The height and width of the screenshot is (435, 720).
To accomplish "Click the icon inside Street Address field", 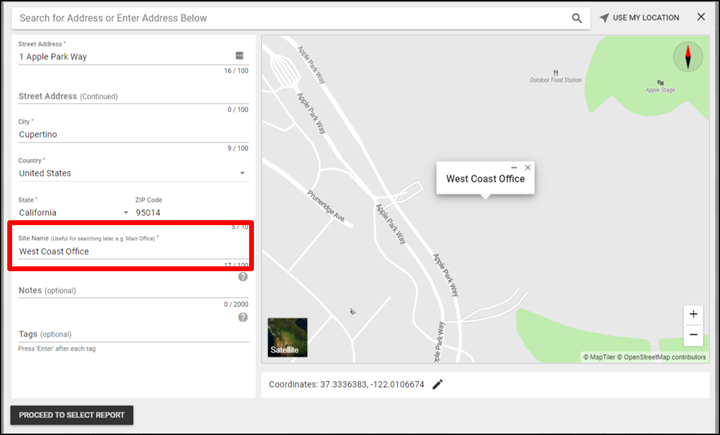I will point(240,56).
